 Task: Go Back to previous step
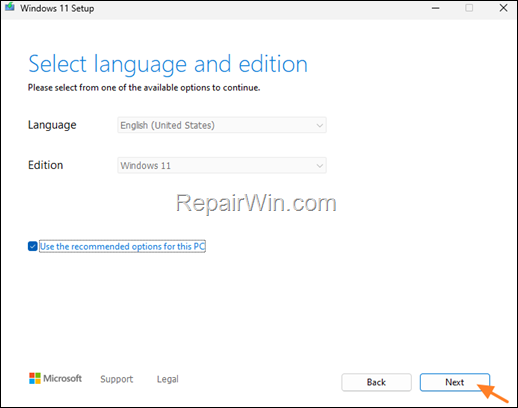coord(376,382)
